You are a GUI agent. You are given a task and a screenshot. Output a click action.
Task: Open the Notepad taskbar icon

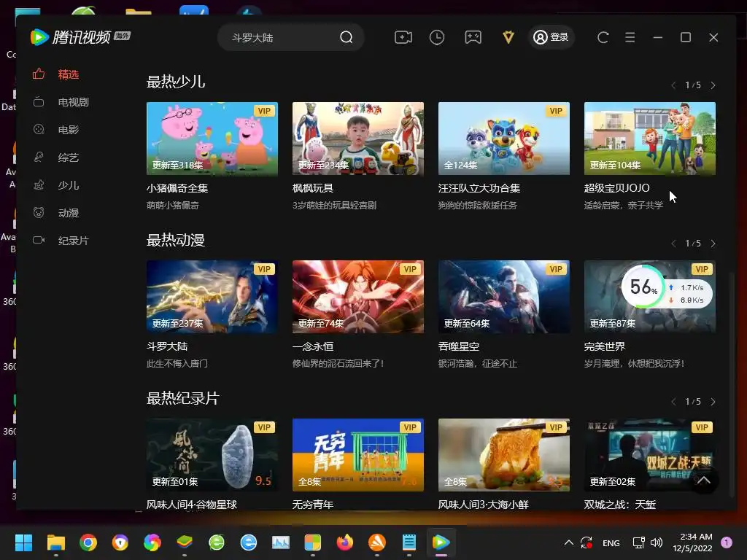(x=409, y=542)
